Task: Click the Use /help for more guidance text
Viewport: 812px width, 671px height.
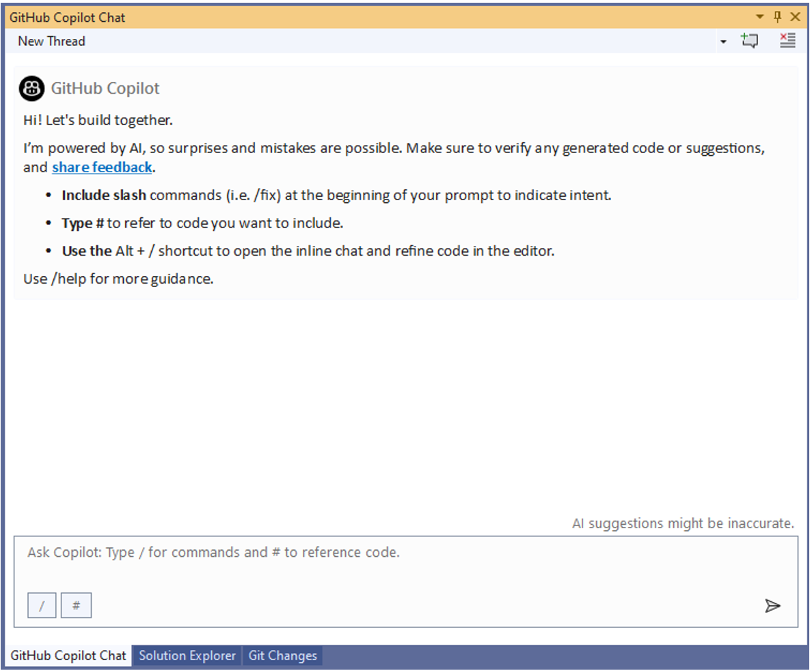Action: point(118,279)
